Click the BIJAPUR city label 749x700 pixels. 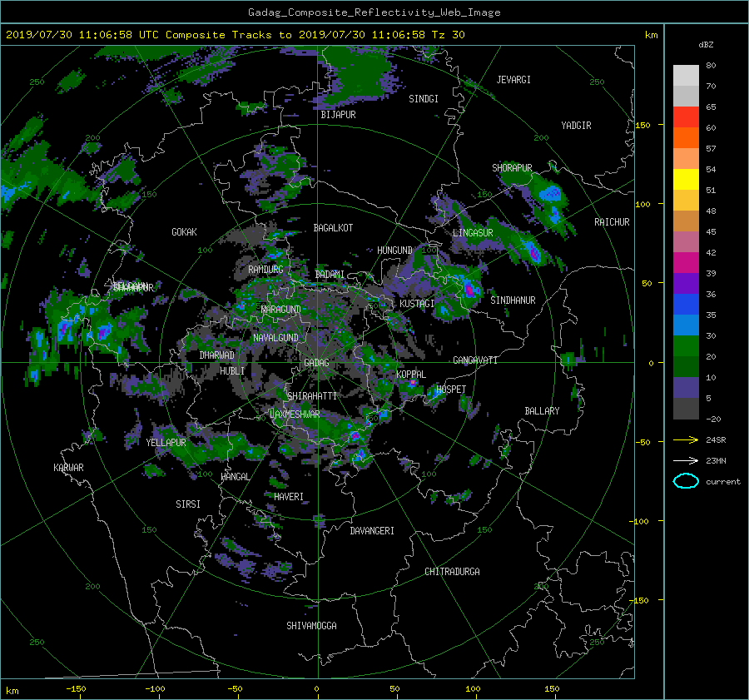pyautogui.click(x=338, y=115)
